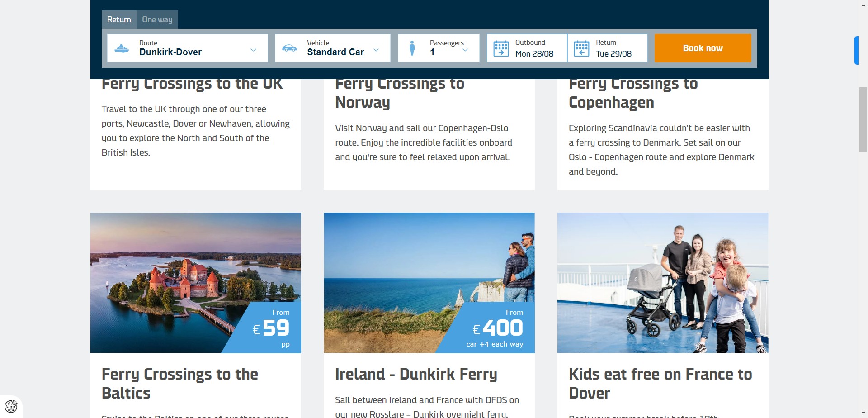Click the family on ferry deck photo
The image size is (868, 418).
pos(662,282)
